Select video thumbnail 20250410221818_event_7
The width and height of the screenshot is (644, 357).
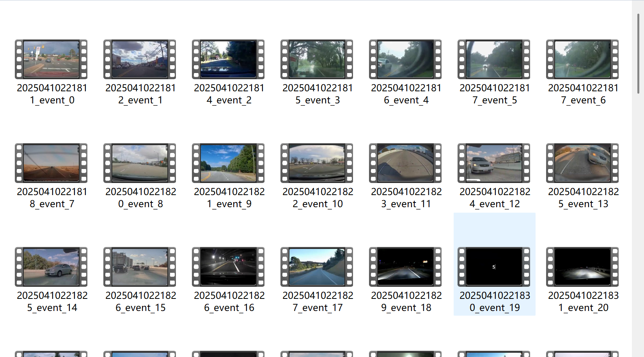pos(51,163)
